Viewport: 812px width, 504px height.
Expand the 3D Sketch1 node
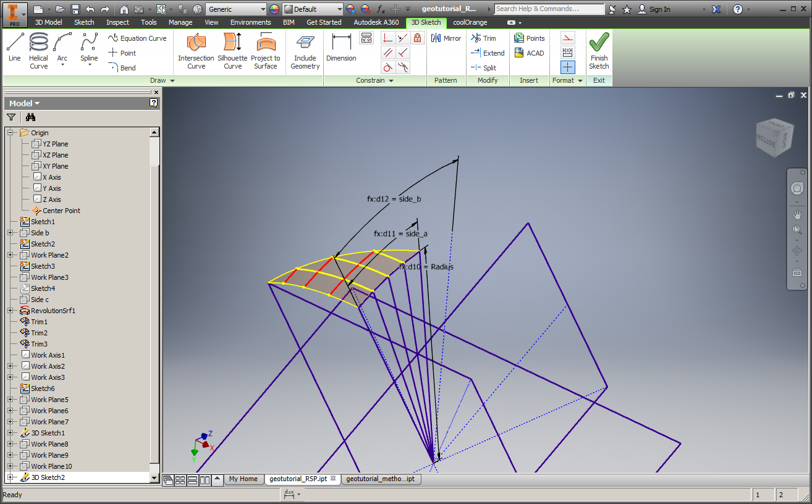(10, 433)
